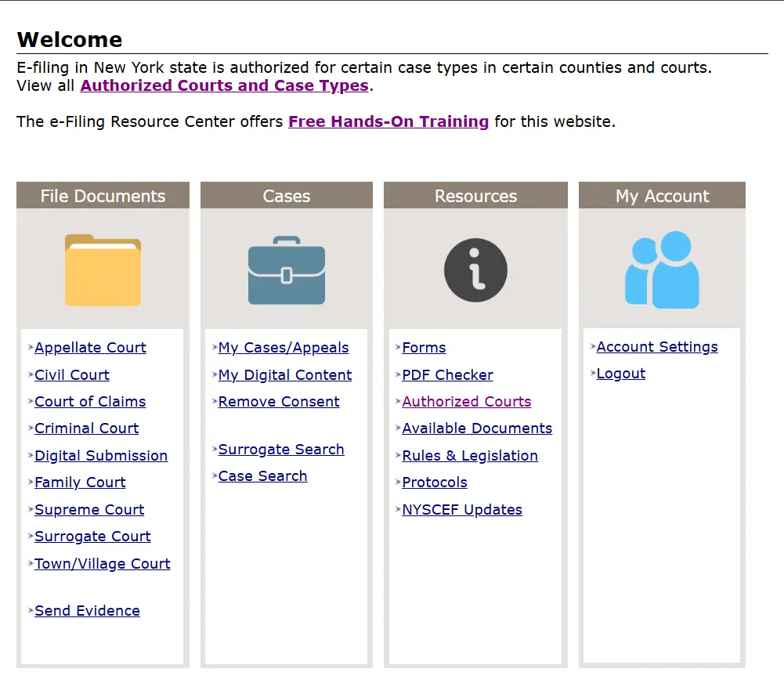
Task: Click the blue briefcase Cases icon
Action: click(286, 270)
